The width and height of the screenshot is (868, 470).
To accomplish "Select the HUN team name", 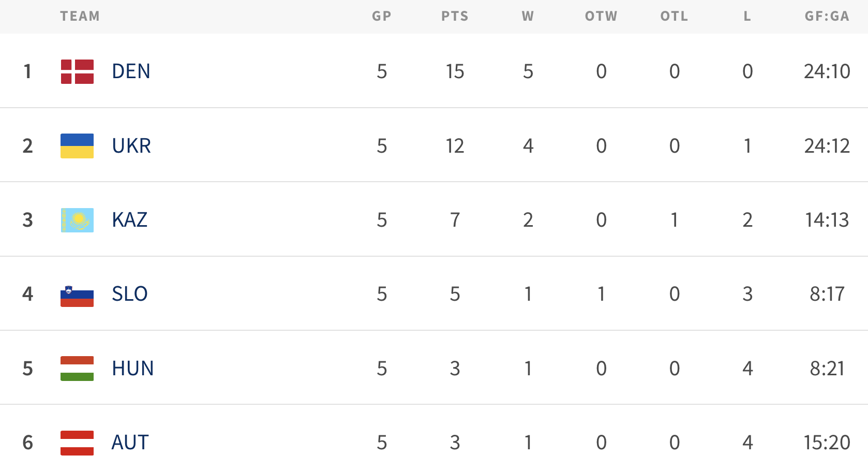I will click(x=133, y=369).
